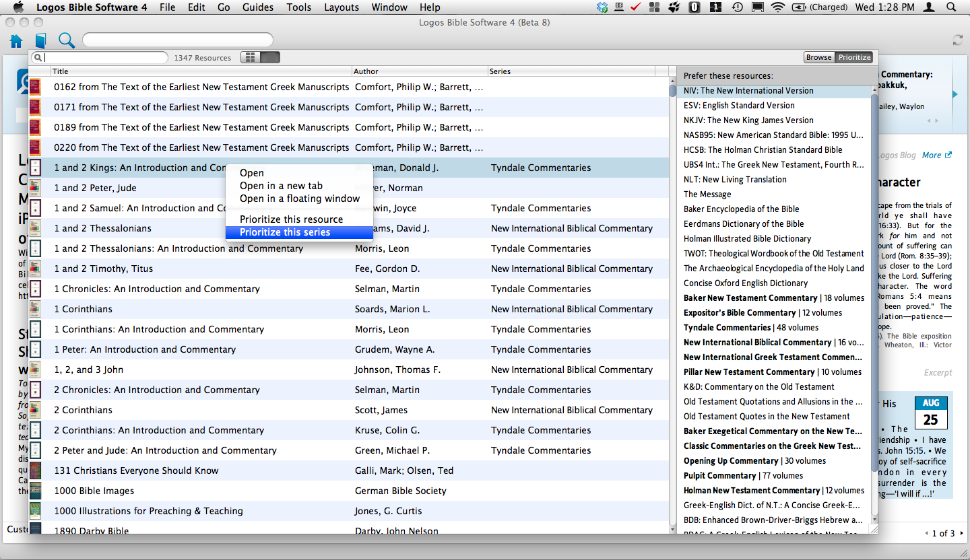Image resolution: width=970 pixels, height=560 pixels.
Task: Open the Layouts menu
Action: coord(342,7)
